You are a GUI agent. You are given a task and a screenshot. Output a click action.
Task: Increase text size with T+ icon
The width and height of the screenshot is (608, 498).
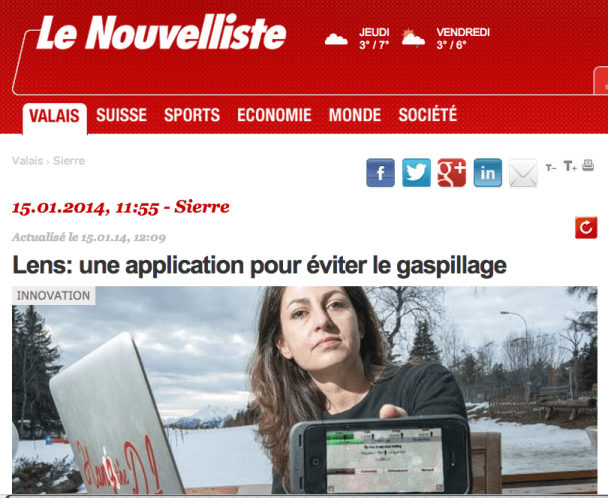coord(570,166)
